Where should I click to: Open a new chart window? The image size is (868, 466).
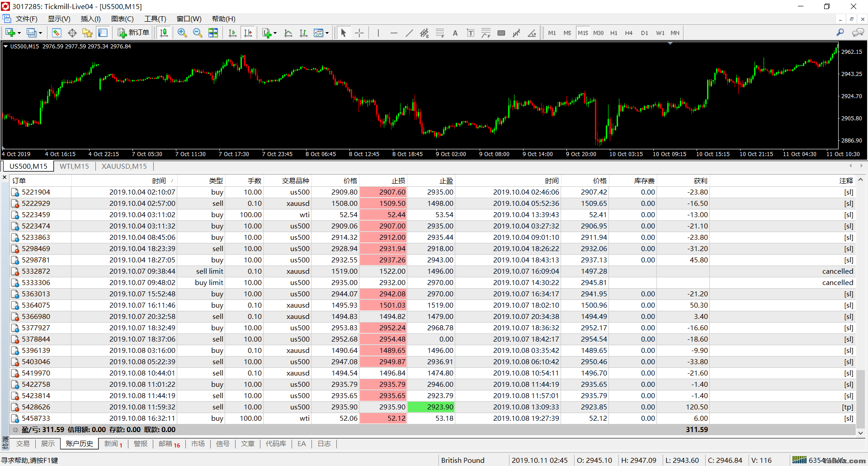click(x=10, y=33)
